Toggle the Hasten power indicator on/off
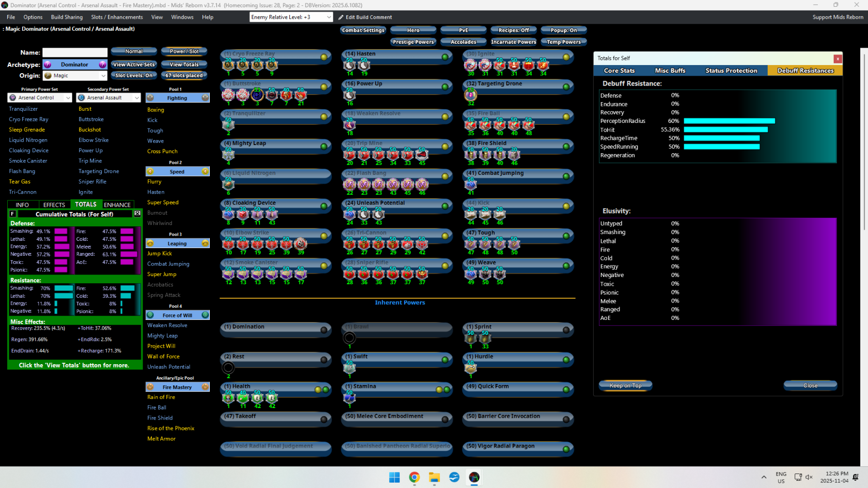The height and width of the screenshot is (488, 868). pyautogui.click(x=445, y=57)
